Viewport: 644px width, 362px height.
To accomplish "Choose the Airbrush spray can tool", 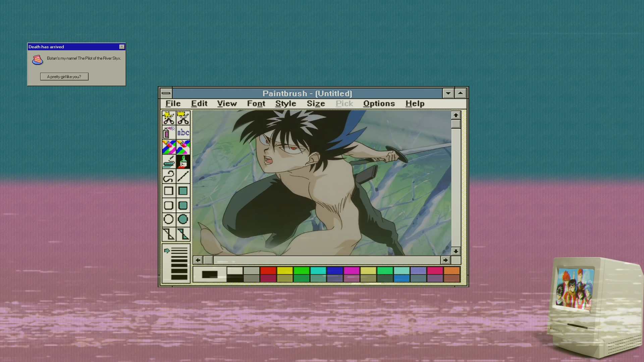I will coord(168,133).
